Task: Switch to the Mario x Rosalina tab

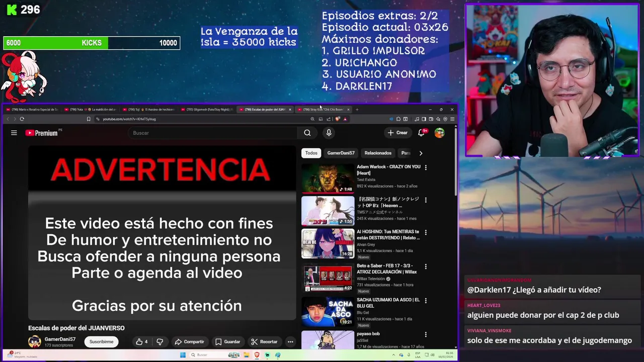Action: pyautogui.click(x=32, y=109)
